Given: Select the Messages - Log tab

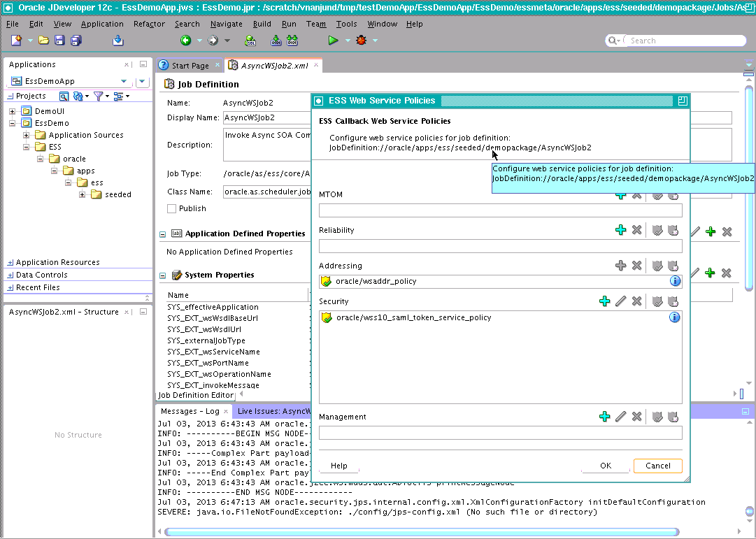Looking at the screenshot, I should coord(190,411).
